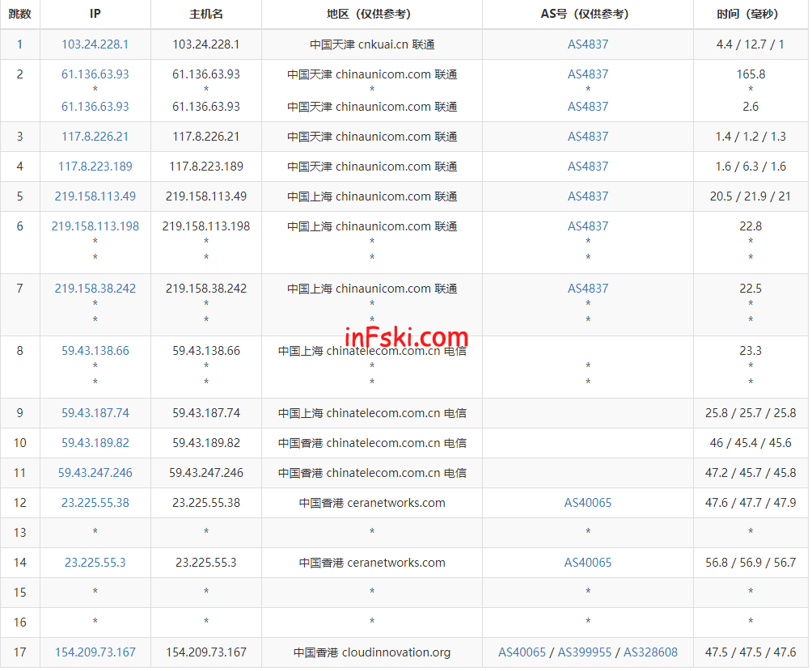Click the blue 117.8.223.189 link in hop 4

(x=95, y=167)
